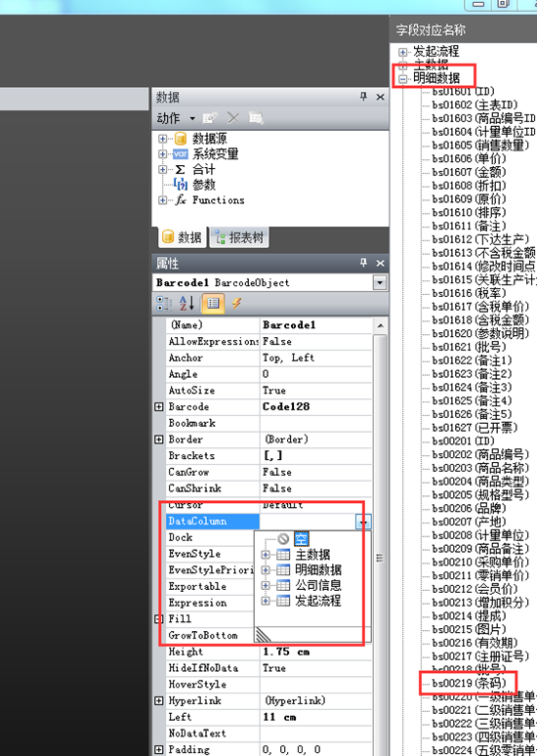537x756 pixels.
Task: Expand the 明细数据 node in DataColumn list
Action: (x=266, y=569)
